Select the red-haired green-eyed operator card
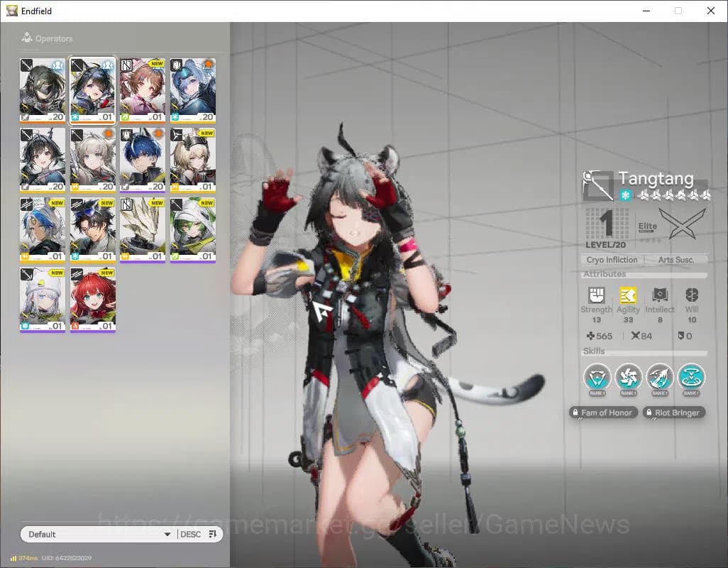 pos(93,300)
